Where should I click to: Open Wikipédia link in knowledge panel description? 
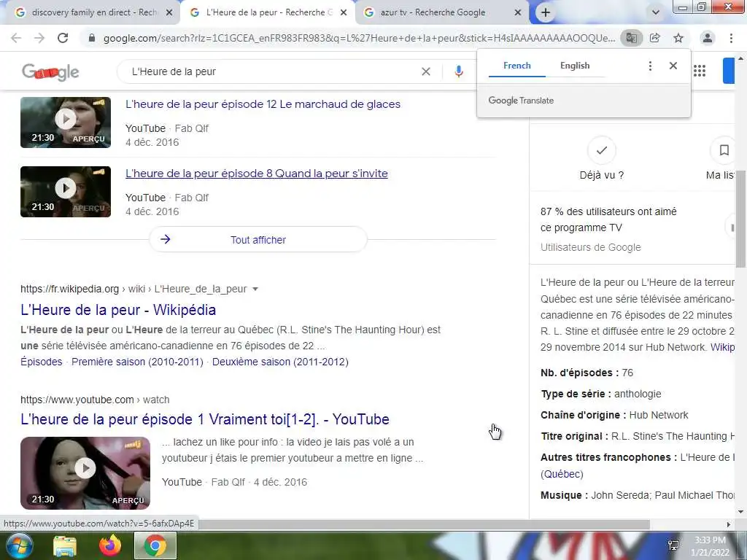(722, 347)
